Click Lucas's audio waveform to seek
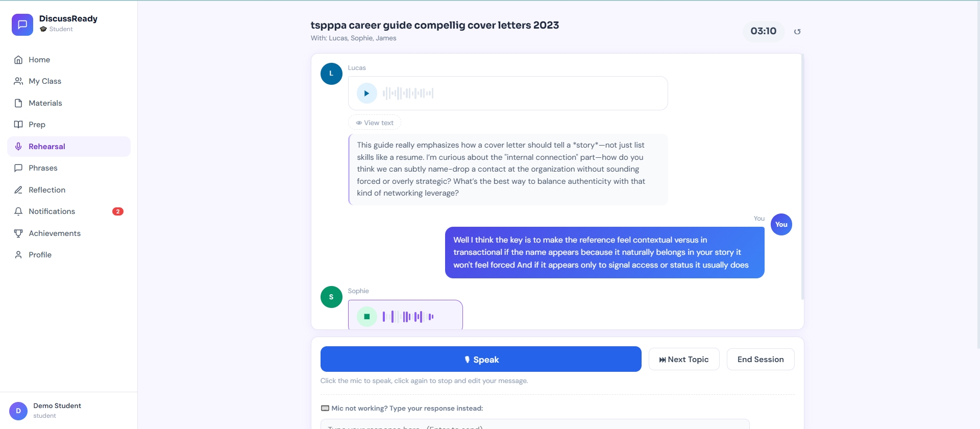 click(408, 93)
